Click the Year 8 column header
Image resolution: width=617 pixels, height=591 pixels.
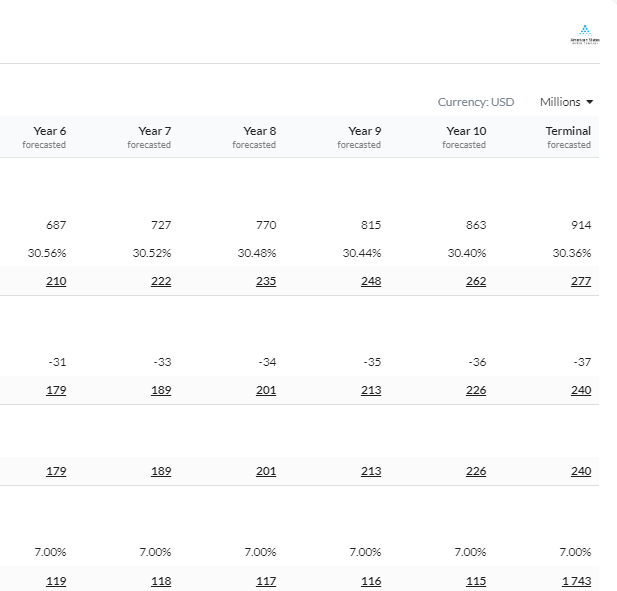click(259, 137)
